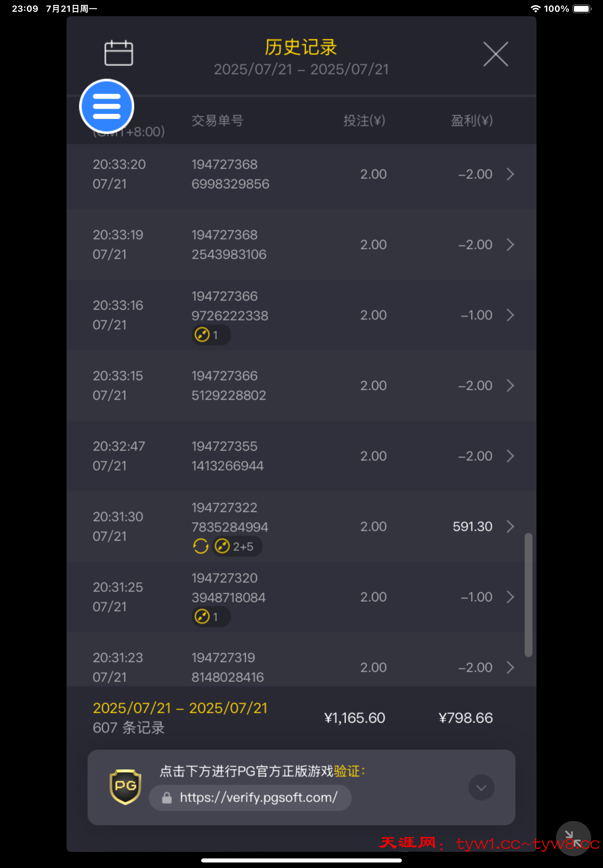Tap the free spin badge on 20:31:25 record
Image resolution: width=603 pixels, height=868 pixels.
tap(211, 617)
